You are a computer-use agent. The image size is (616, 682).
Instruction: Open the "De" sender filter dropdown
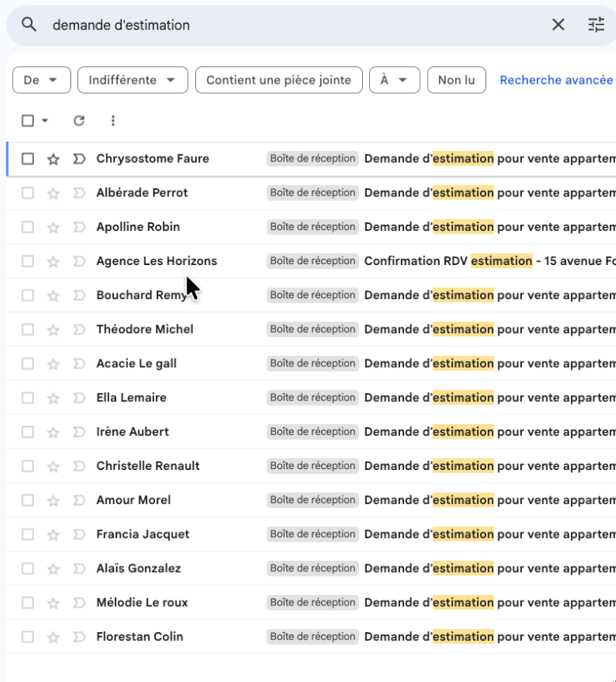pos(41,80)
